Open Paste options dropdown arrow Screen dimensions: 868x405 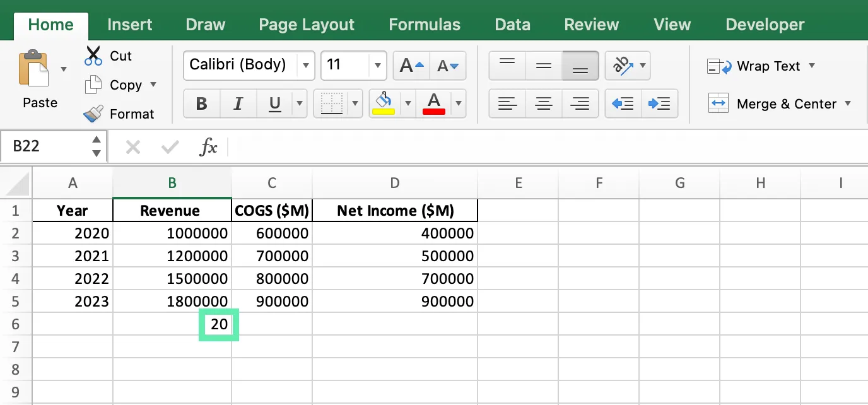pos(64,69)
